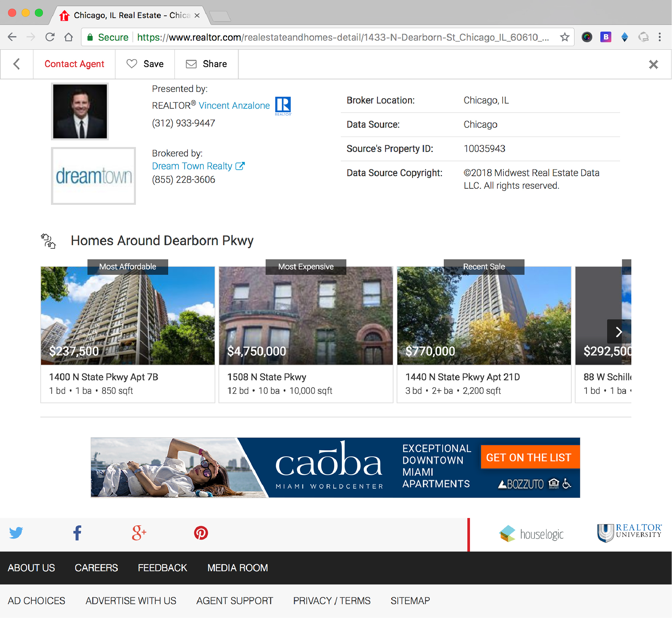The image size is (672, 618).
Task: Open the Pinterest icon link
Action: tap(201, 533)
